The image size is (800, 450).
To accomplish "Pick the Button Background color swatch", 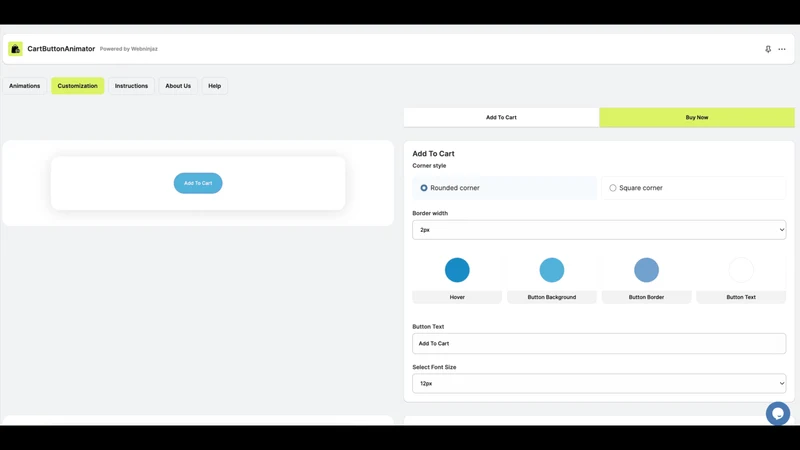I will point(552,270).
